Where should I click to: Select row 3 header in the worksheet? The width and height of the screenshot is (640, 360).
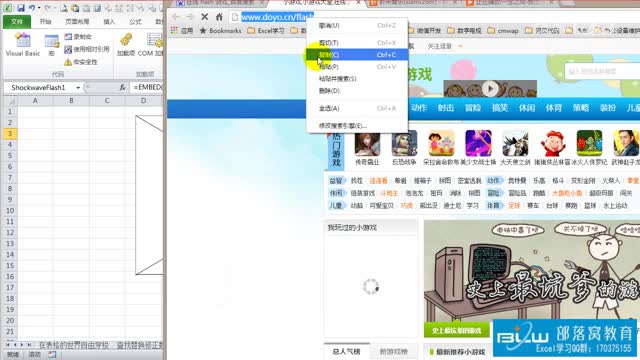click(x=10, y=133)
